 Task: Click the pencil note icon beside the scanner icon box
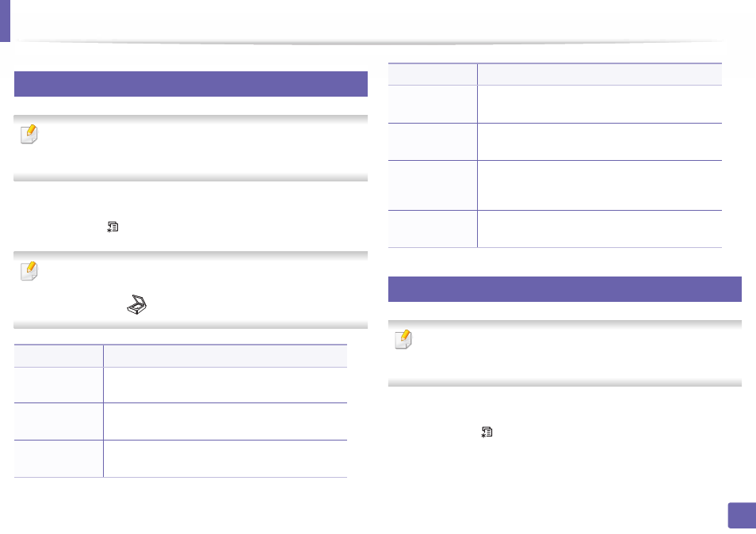(x=29, y=271)
